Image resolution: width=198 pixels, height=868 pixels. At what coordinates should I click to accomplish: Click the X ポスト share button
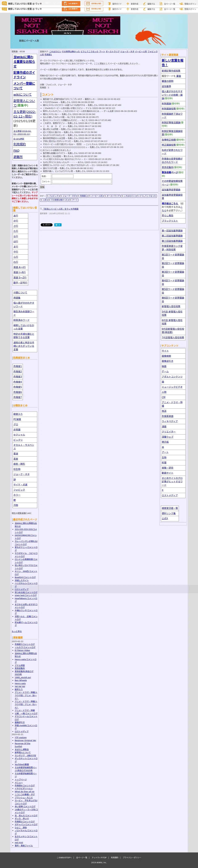47,225
